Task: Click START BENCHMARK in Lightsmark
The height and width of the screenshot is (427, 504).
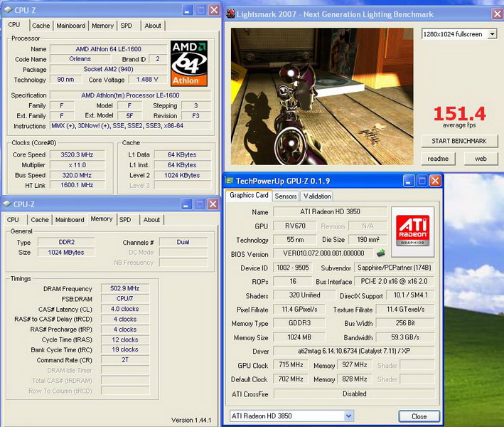Action: click(x=459, y=141)
